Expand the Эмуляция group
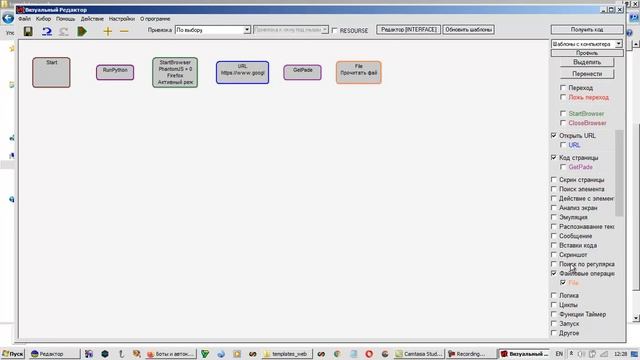This screenshot has height=360, width=640. point(554,217)
